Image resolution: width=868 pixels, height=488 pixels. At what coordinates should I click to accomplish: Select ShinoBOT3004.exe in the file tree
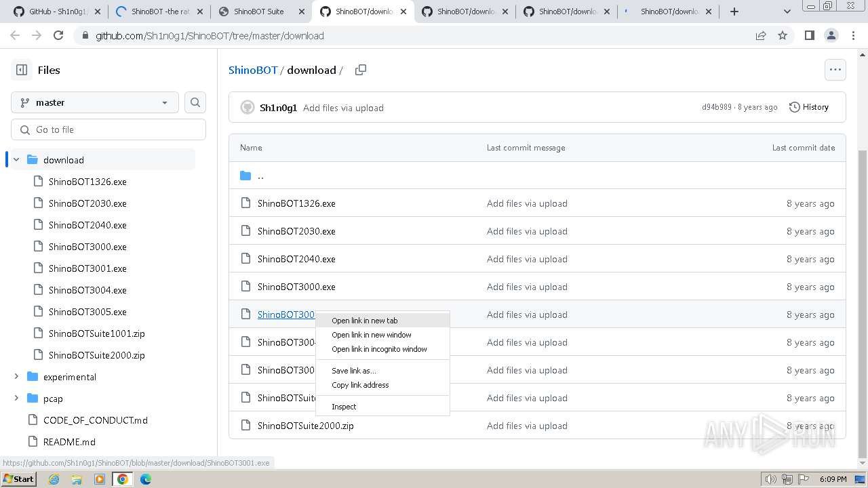pos(87,290)
